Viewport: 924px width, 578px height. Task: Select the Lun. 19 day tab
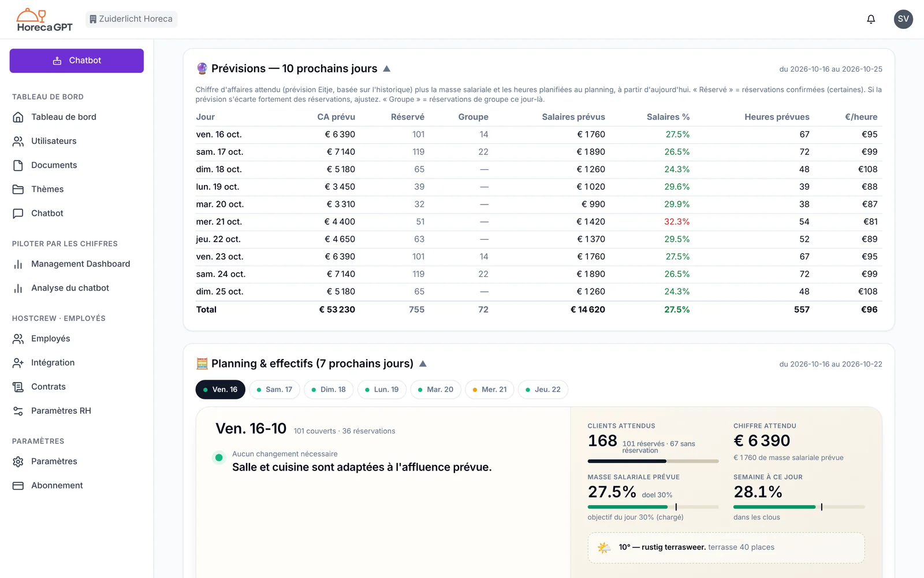click(x=382, y=390)
